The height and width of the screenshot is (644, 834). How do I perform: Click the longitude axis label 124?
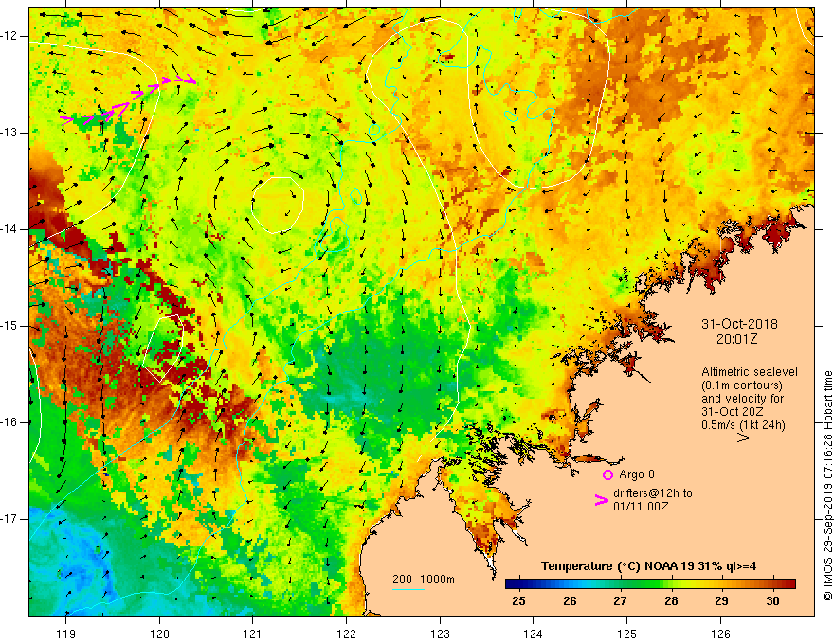tap(533, 634)
